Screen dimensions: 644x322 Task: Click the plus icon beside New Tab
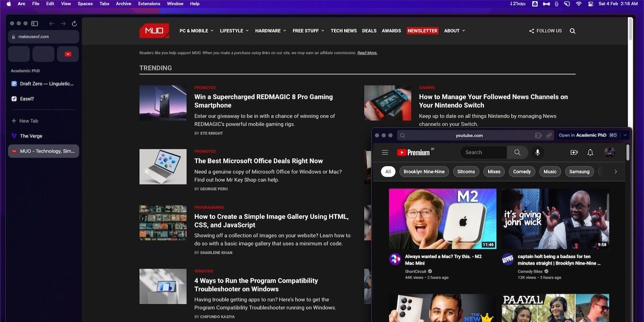(x=14, y=121)
